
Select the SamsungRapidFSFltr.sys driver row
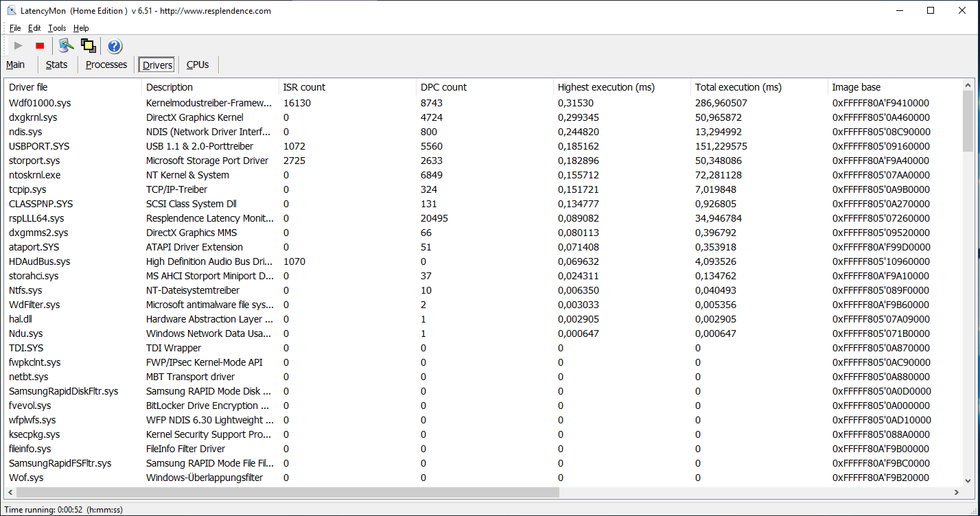pos(483,463)
